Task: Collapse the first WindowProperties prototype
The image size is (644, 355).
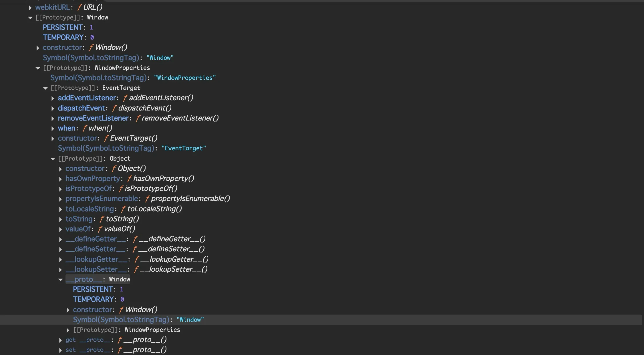Action: 38,68
